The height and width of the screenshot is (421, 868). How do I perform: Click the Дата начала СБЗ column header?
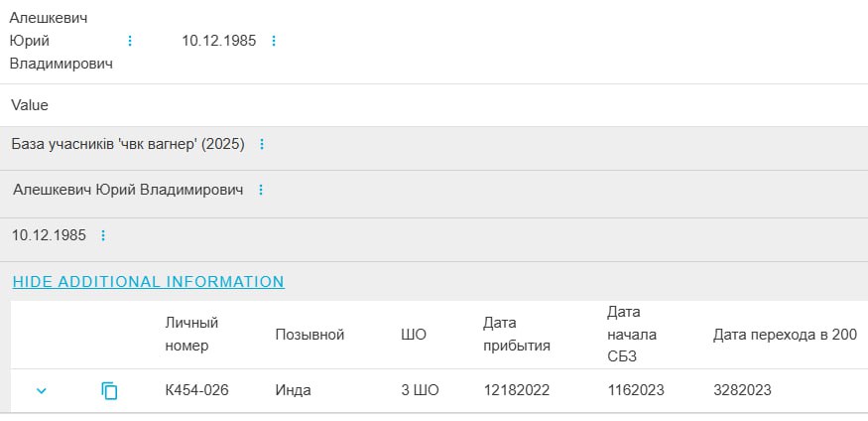[632, 335]
